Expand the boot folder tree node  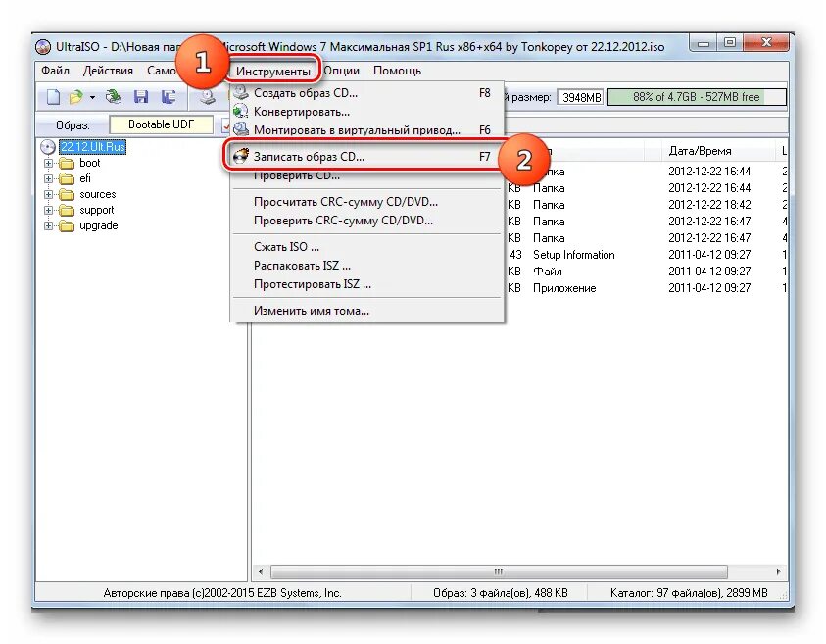(48, 163)
